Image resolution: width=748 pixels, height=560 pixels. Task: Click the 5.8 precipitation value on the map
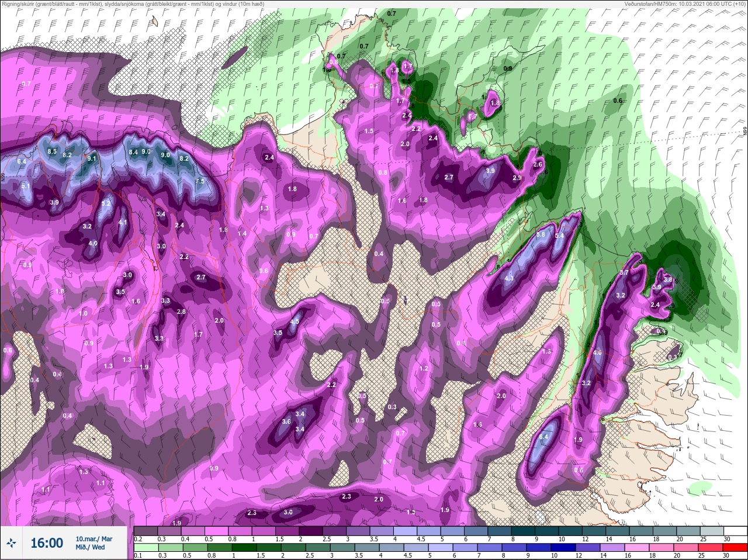click(541, 234)
